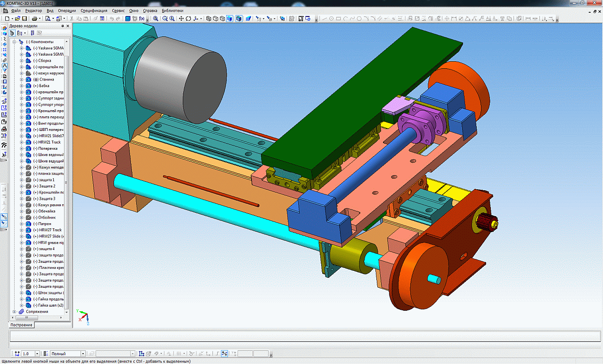
Task: Open the Библиотеки menu
Action: point(172,10)
